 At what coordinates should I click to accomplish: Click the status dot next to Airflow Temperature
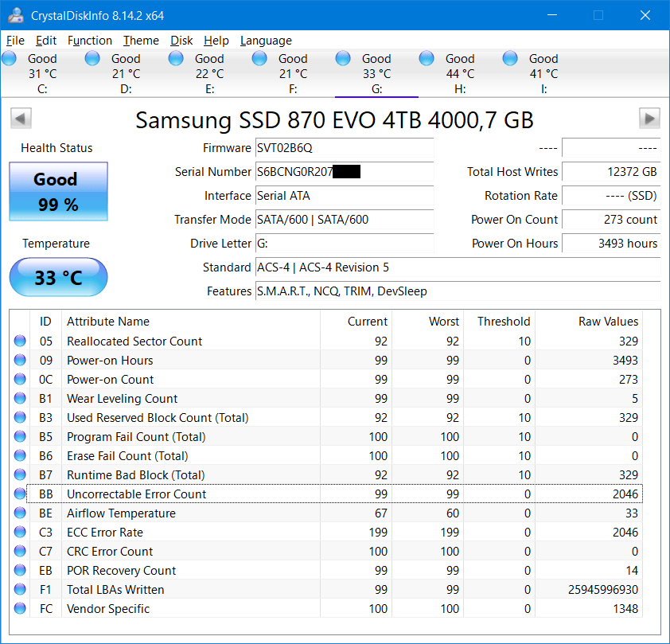[x=20, y=513]
